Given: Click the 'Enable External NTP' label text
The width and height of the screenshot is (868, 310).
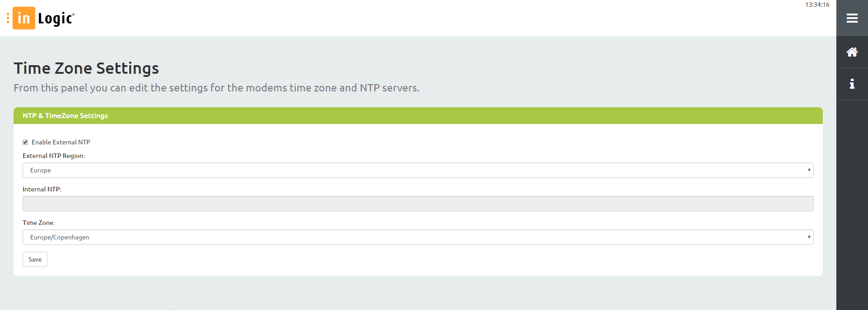Looking at the screenshot, I should (61, 142).
